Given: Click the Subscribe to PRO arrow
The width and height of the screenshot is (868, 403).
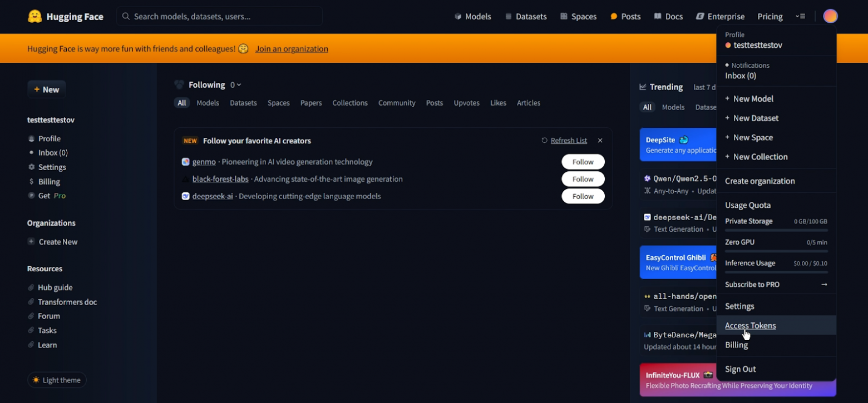Looking at the screenshot, I should 824,285.
